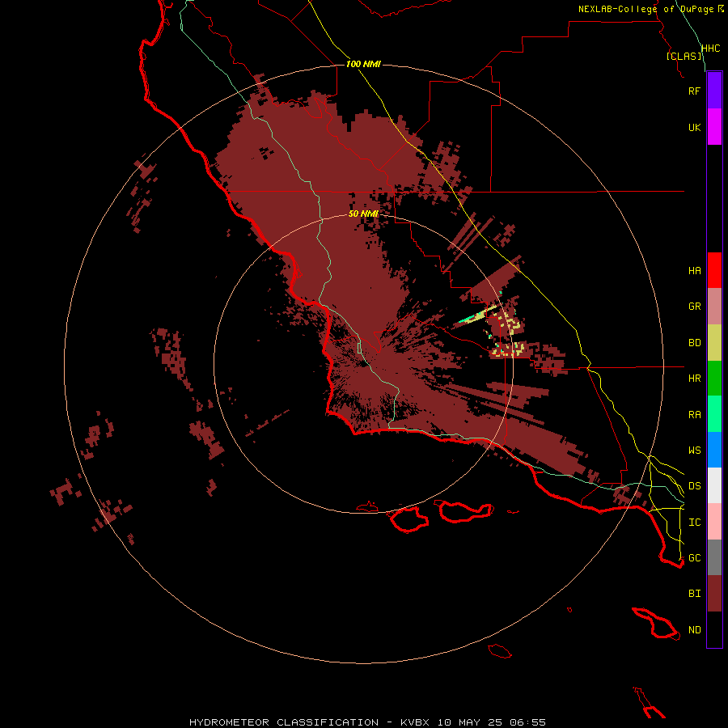The width and height of the screenshot is (728, 728).
Task: Click the BD yellow legend swatch
Action: [714, 343]
